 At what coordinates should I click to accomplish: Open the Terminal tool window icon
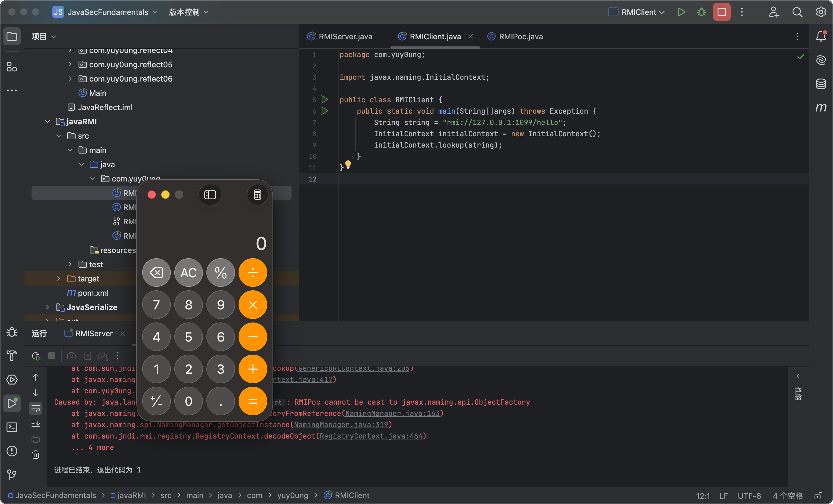pos(12,427)
